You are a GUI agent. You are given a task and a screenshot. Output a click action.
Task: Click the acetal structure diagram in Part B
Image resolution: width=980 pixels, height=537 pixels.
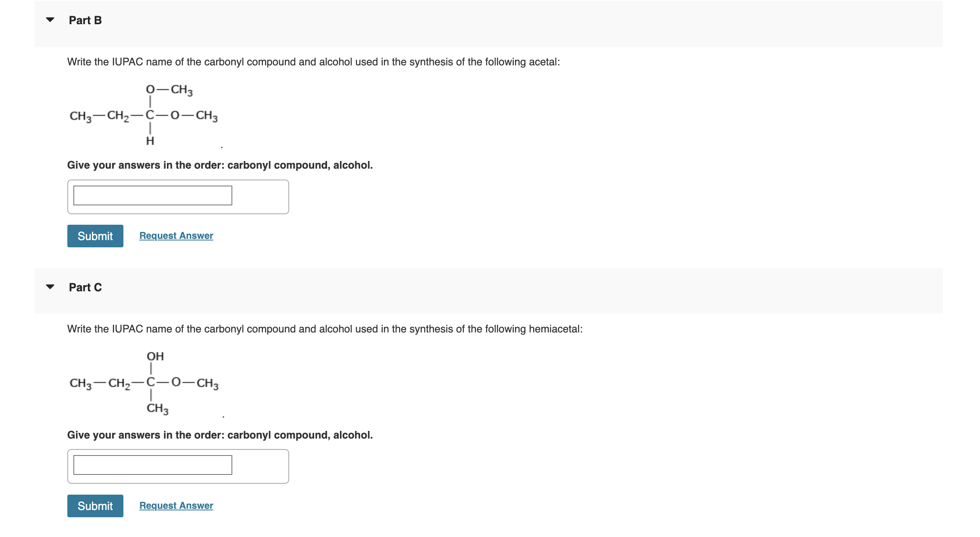pyautogui.click(x=143, y=115)
